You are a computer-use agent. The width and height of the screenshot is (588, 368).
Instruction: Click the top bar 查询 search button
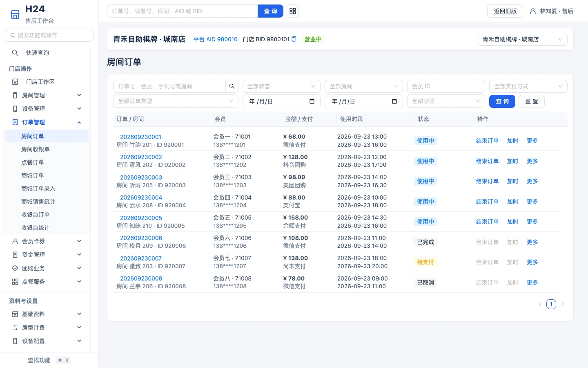point(270,11)
